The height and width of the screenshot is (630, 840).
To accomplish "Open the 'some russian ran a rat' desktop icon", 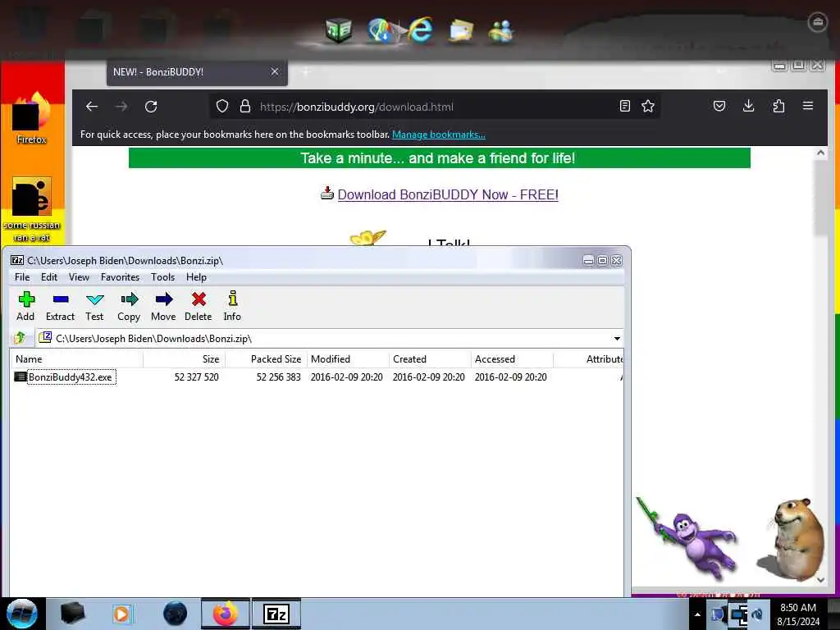I will [x=32, y=209].
